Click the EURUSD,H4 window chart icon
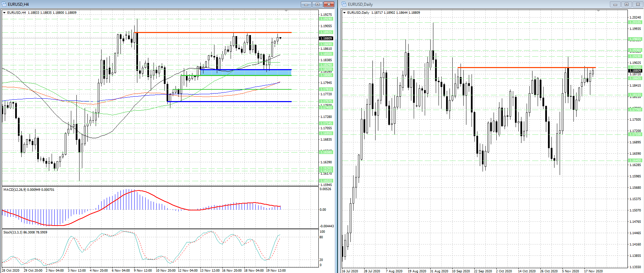The image size is (644, 273). point(4,4)
